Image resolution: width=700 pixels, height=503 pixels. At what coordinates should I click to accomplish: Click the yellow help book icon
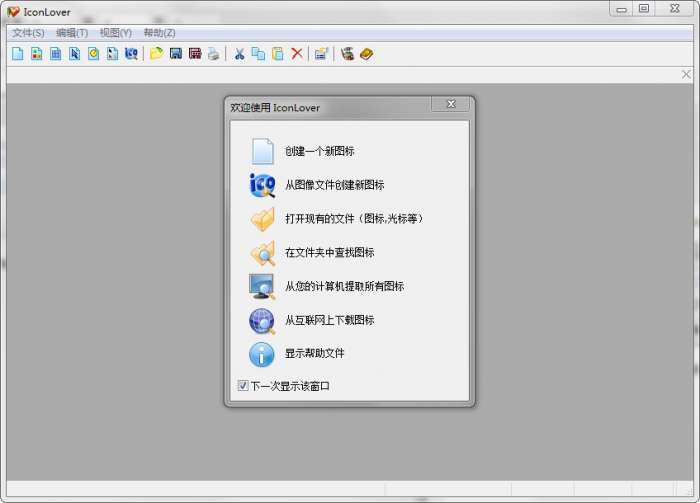367,54
